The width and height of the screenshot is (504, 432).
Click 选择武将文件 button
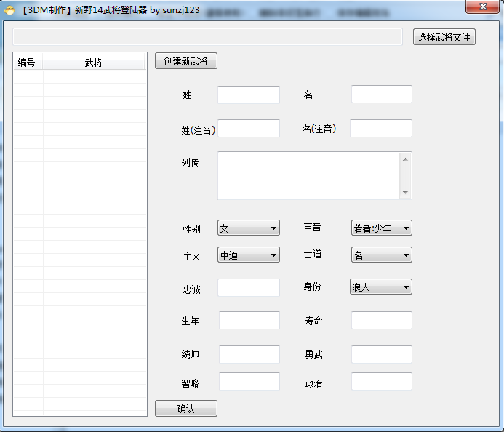tap(444, 37)
